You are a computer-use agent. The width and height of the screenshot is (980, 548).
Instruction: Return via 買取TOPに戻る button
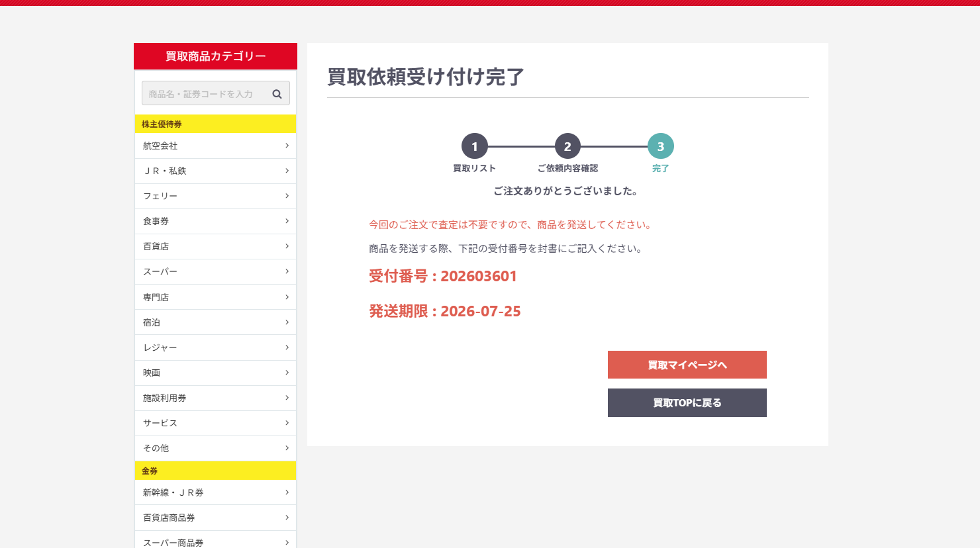pos(687,402)
